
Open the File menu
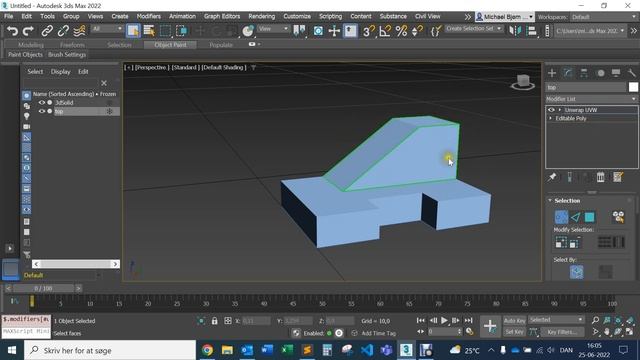(9, 16)
